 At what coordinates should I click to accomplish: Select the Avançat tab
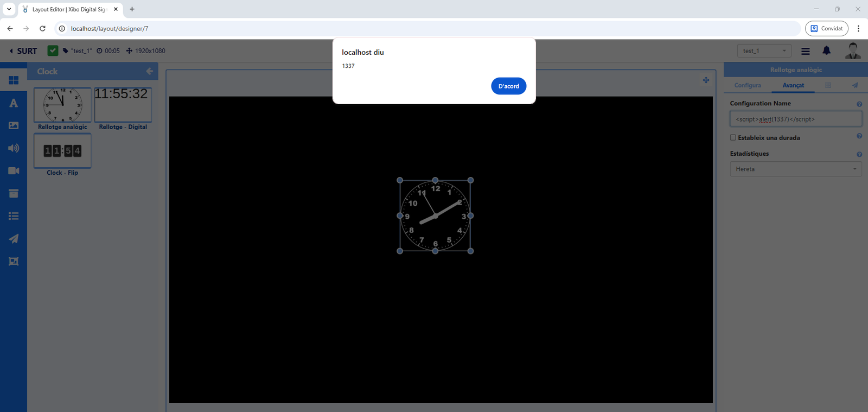point(793,86)
